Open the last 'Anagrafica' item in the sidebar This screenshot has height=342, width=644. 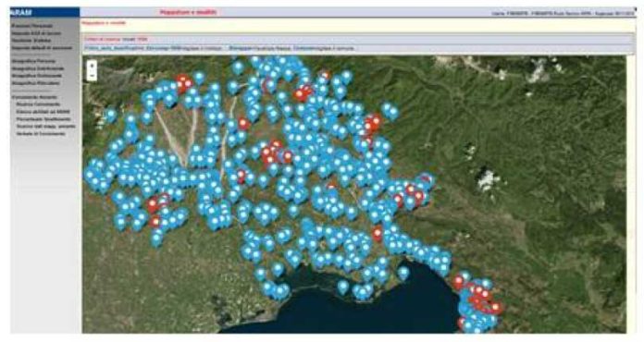(x=36, y=83)
